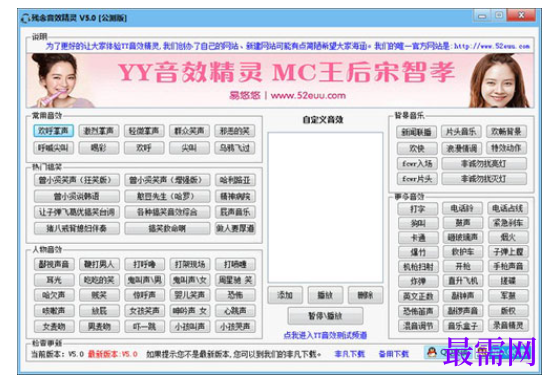Click the 添加 button under custom list

click(285, 295)
